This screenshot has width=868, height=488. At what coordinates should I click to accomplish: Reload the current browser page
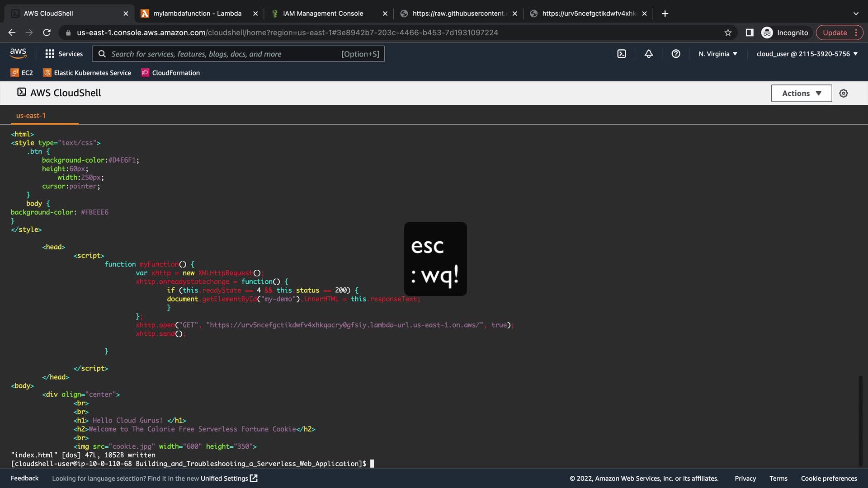pyautogui.click(x=47, y=33)
